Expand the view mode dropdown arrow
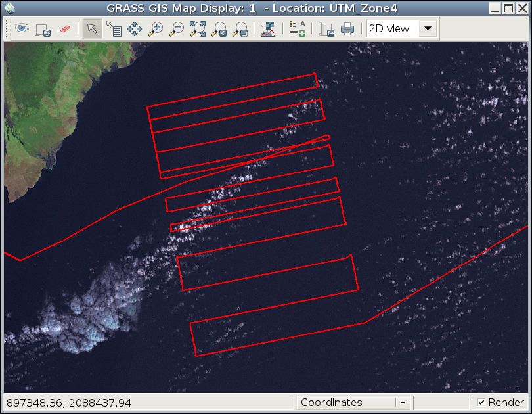The width and height of the screenshot is (532, 414). coord(428,28)
